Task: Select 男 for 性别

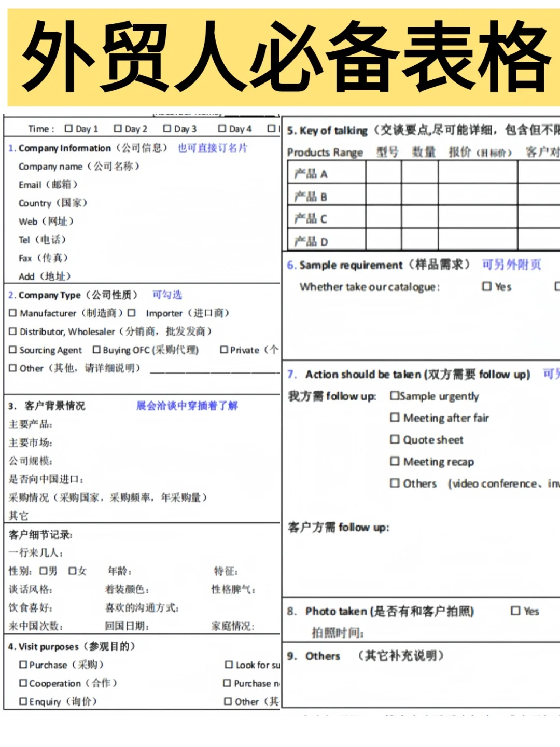Action: tap(44, 571)
